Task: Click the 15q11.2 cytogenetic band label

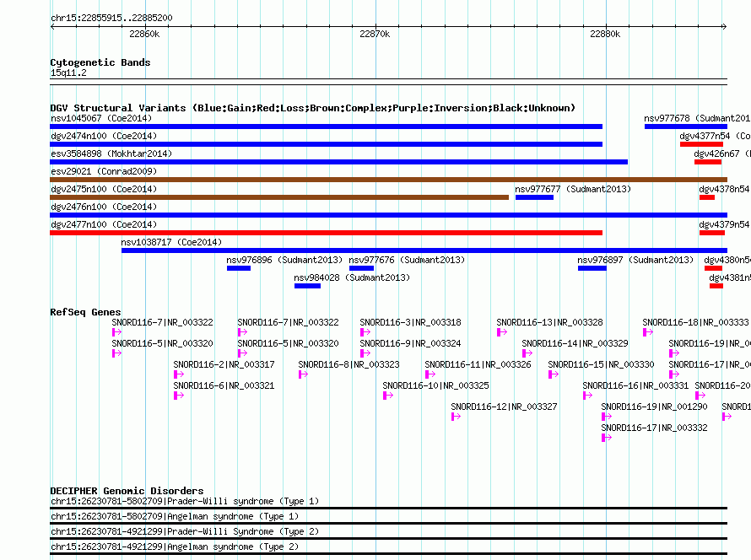Action: [x=68, y=73]
